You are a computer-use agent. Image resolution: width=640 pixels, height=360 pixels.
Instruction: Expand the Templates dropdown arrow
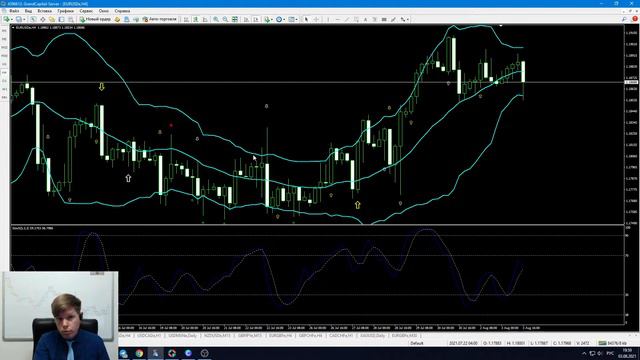pyautogui.click(x=296, y=19)
